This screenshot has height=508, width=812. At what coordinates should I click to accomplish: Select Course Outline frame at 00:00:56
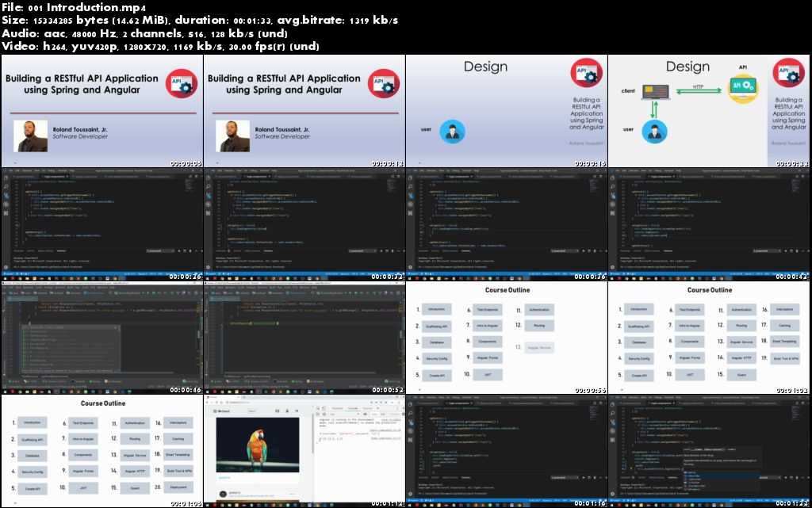tap(507, 338)
